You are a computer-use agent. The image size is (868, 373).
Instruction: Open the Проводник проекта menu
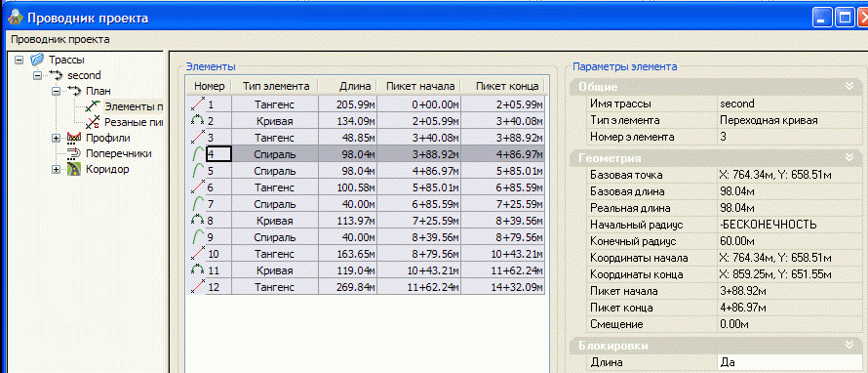point(60,39)
